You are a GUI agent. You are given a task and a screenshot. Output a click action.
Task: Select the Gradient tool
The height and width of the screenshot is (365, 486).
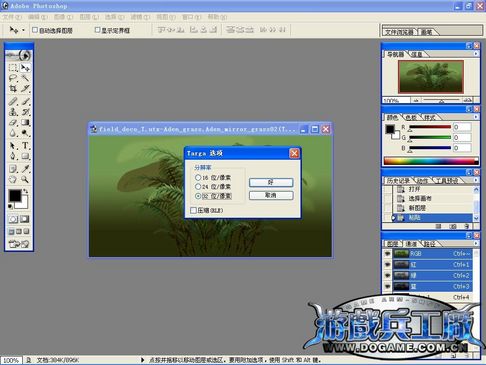point(25,122)
